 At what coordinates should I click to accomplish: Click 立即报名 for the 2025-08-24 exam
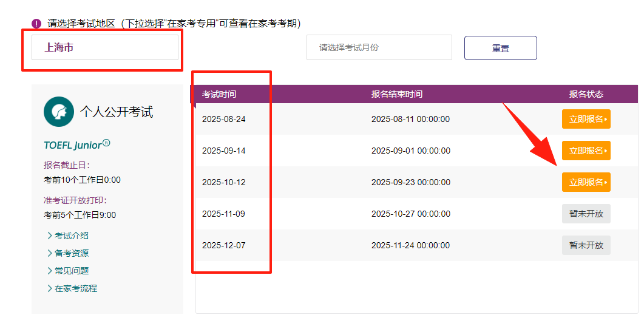coord(586,119)
